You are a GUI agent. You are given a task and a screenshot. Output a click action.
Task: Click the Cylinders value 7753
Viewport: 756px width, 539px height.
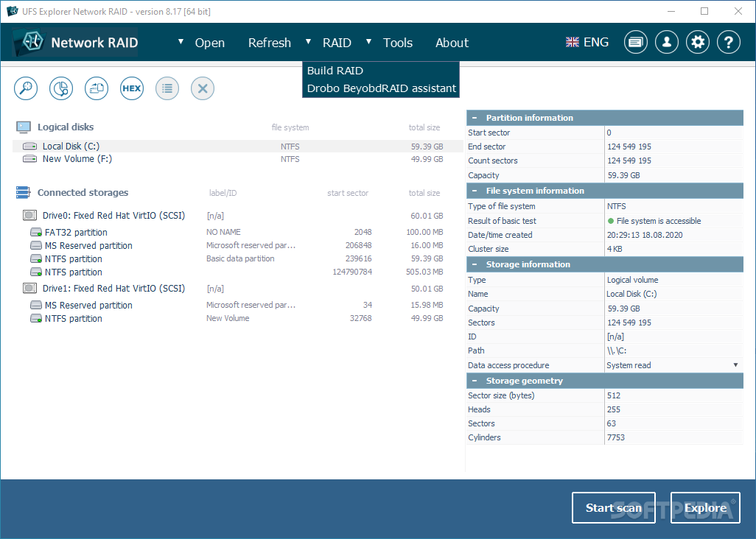click(x=616, y=437)
